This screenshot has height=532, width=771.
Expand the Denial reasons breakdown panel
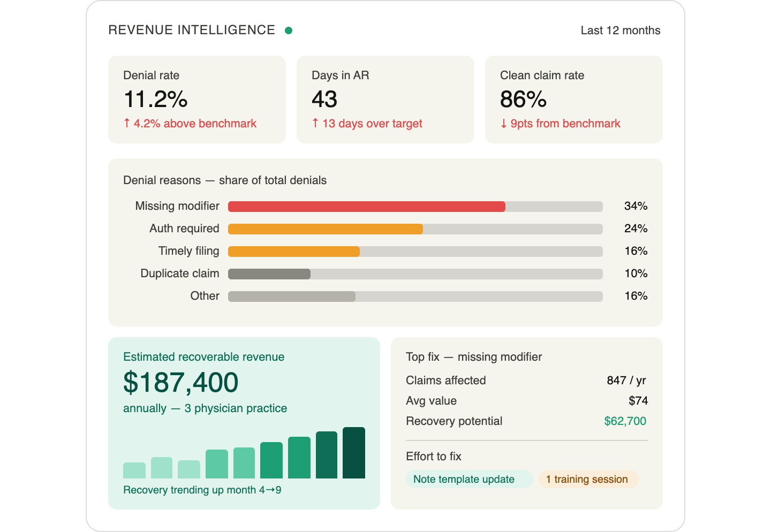[x=225, y=180]
